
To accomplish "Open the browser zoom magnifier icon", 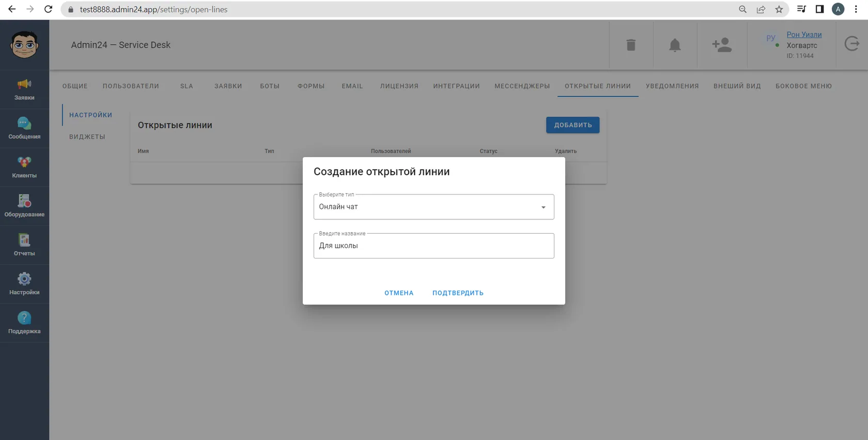I will point(742,9).
